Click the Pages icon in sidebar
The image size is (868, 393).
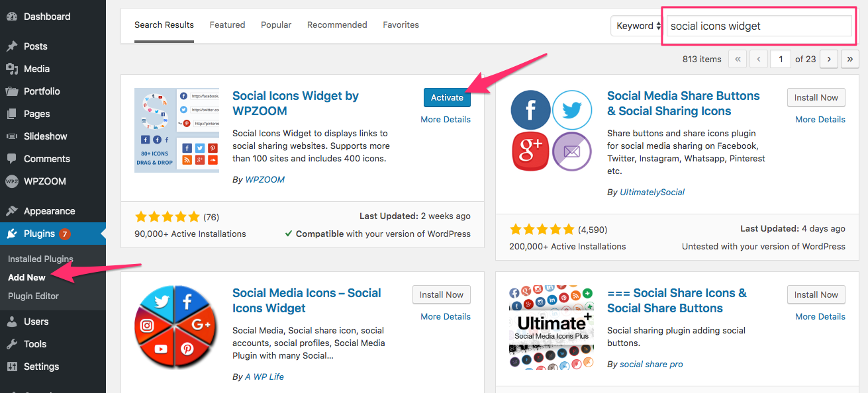click(12, 114)
